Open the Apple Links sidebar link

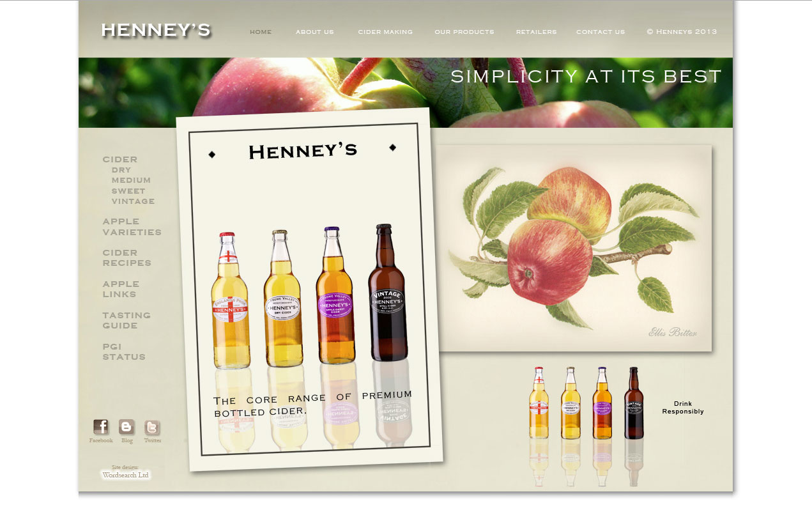tap(121, 289)
